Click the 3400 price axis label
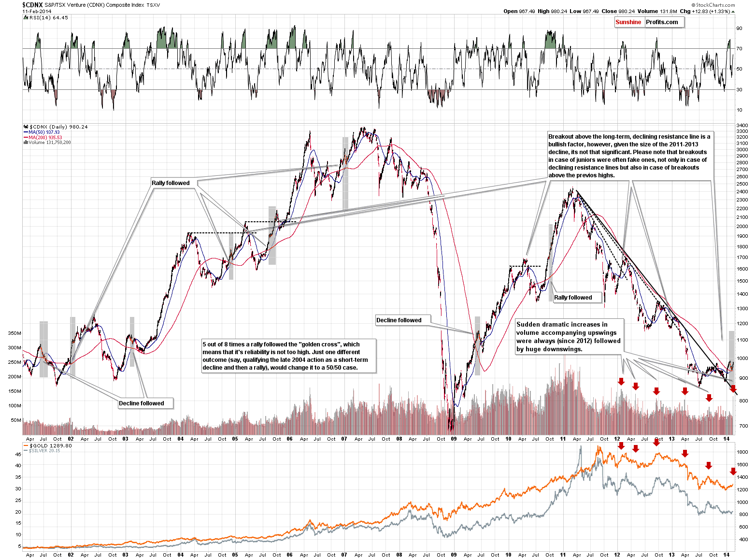This screenshot has width=756, height=559. pyautogui.click(x=742, y=125)
